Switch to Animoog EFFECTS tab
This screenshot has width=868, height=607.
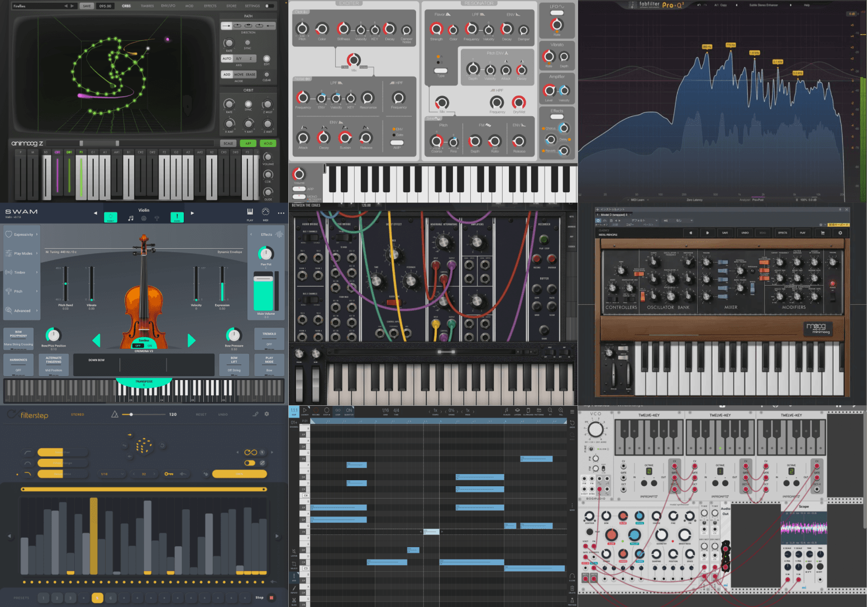click(x=210, y=6)
